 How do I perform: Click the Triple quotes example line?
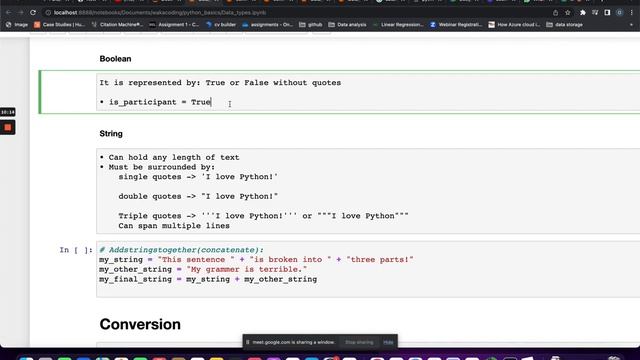tap(263, 216)
